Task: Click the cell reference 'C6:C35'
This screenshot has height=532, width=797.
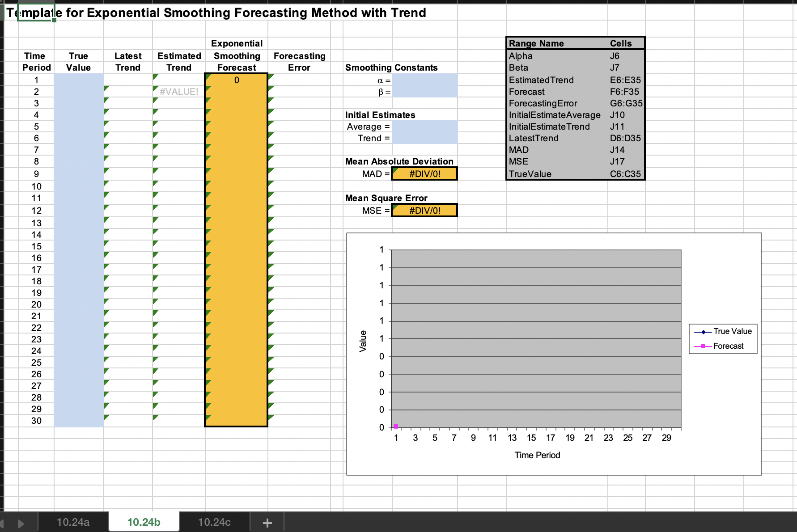Action: (625, 174)
